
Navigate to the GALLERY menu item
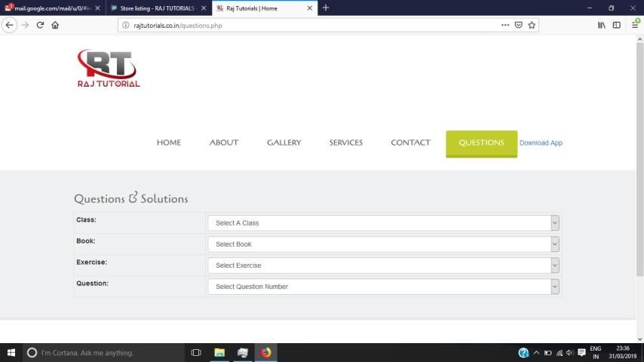tap(284, 143)
